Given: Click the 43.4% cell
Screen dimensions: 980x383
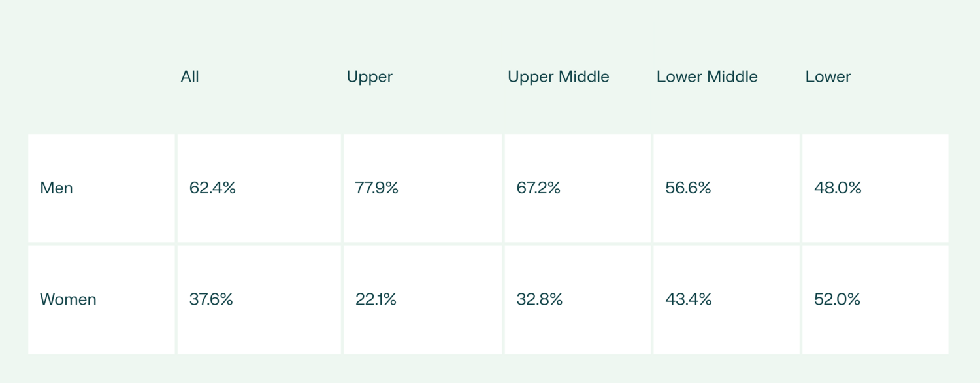Looking at the screenshot, I should coord(689,299).
